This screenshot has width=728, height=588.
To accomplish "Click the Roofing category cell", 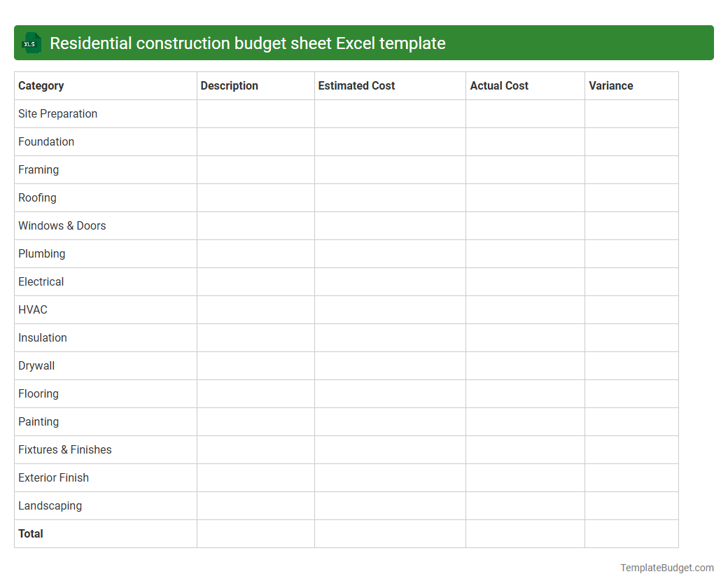I will tap(37, 197).
